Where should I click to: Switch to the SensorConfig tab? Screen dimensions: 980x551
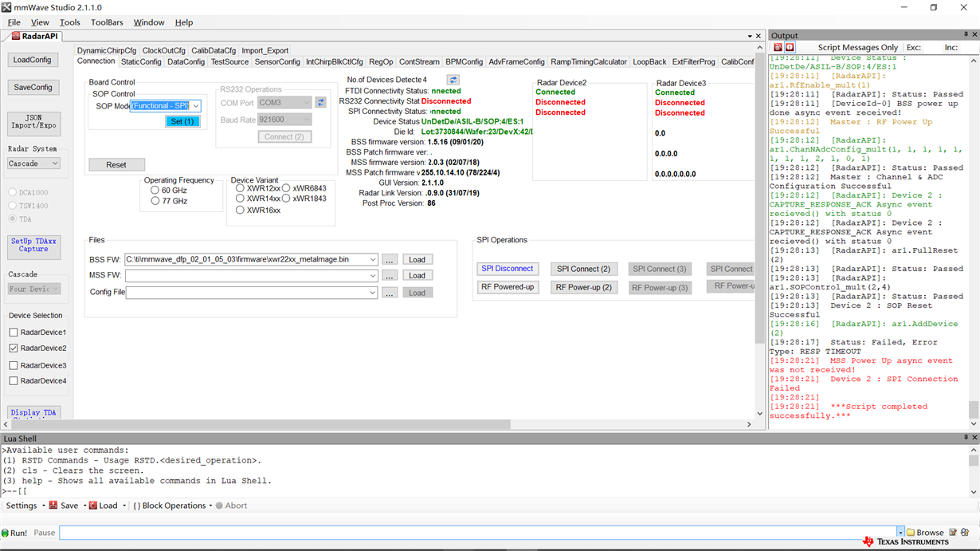point(277,61)
